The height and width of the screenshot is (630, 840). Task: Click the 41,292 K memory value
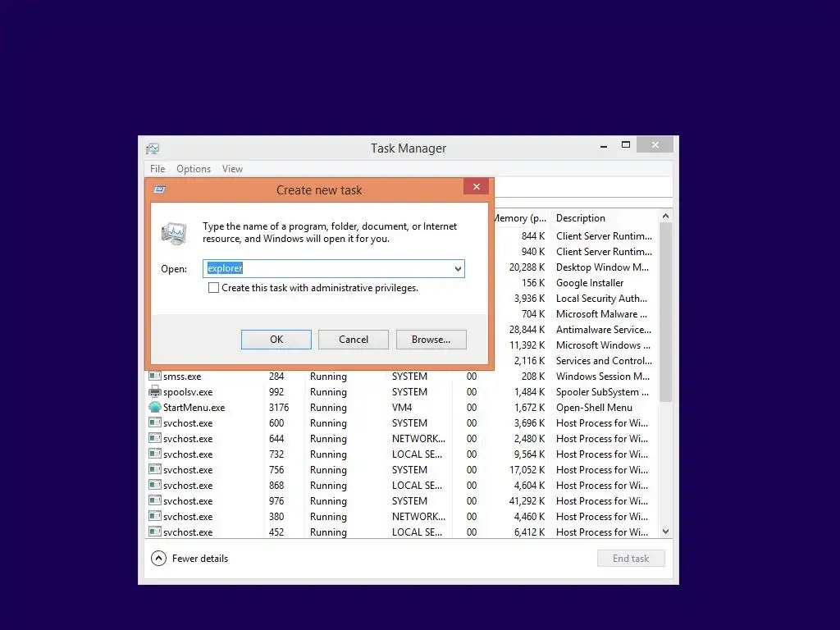[527, 500]
